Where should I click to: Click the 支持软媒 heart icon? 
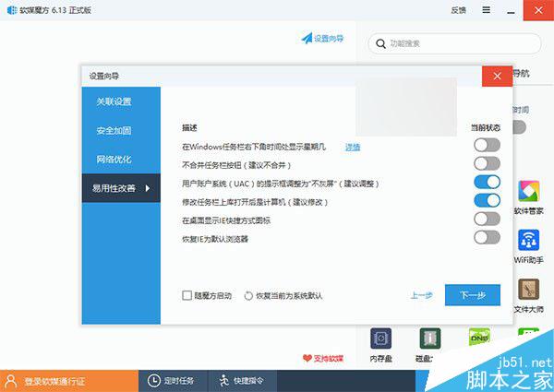coord(307,358)
